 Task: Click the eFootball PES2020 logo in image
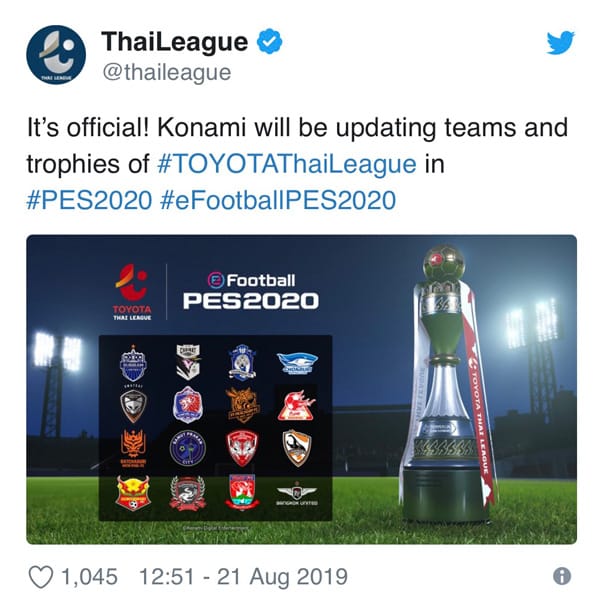(x=251, y=291)
